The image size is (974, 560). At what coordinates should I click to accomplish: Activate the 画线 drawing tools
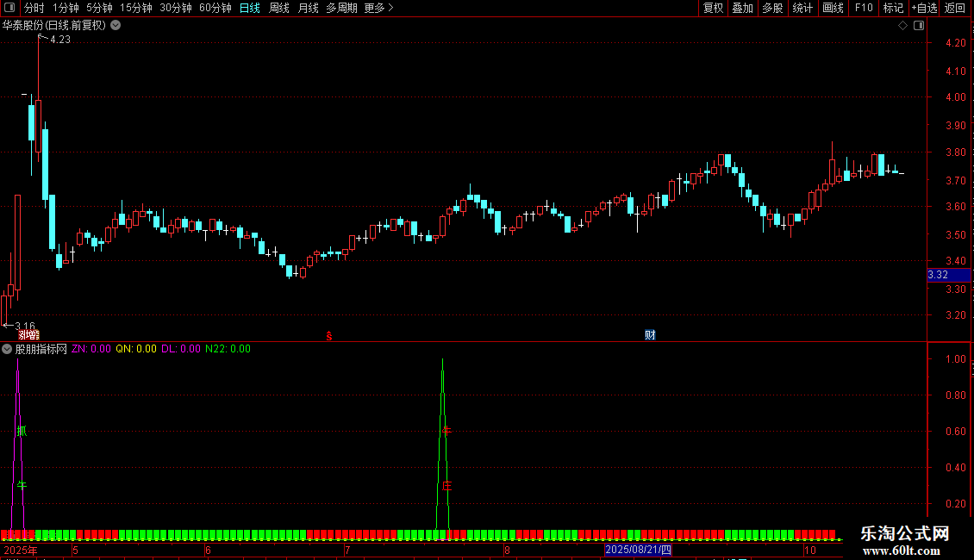click(x=833, y=8)
